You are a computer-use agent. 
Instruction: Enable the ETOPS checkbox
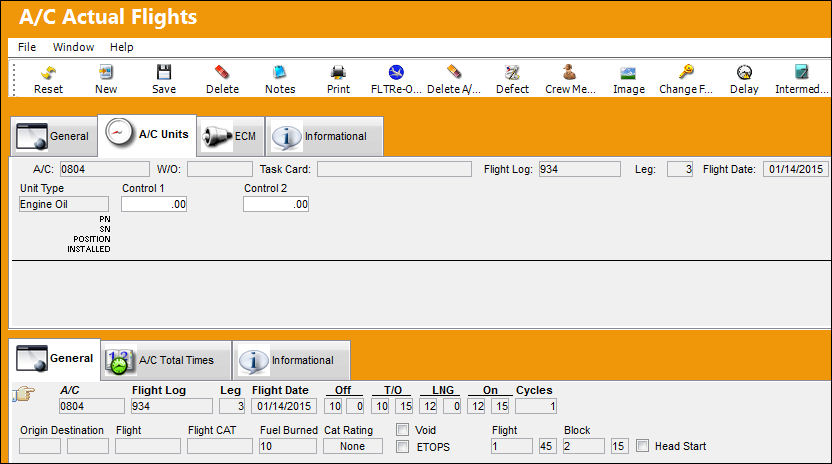point(403,446)
